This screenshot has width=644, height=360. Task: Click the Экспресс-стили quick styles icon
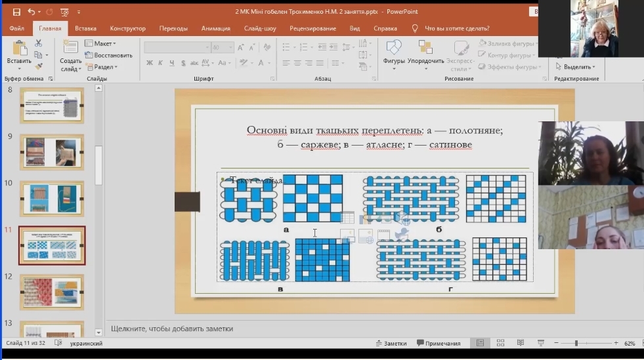460,48
